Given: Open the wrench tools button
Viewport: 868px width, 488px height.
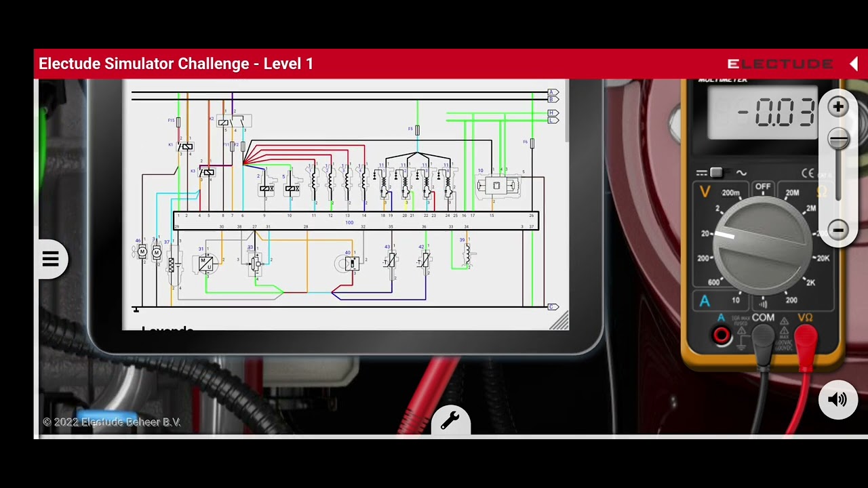Looking at the screenshot, I should (x=450, y=421).
